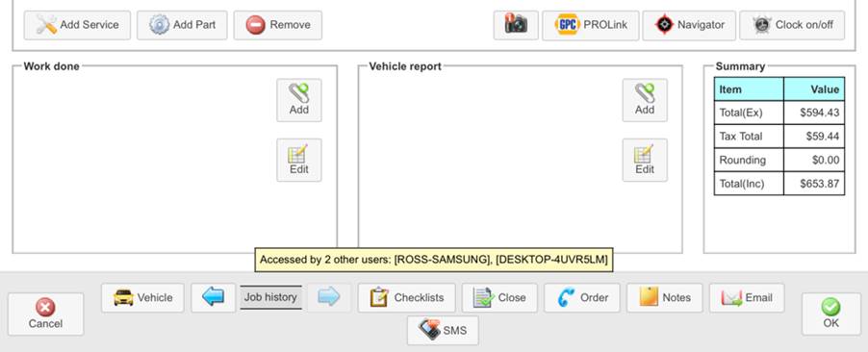Send an SMS message
Image resolution: width=868 pixels, height=352 pixels.
[x=443, y=331]
